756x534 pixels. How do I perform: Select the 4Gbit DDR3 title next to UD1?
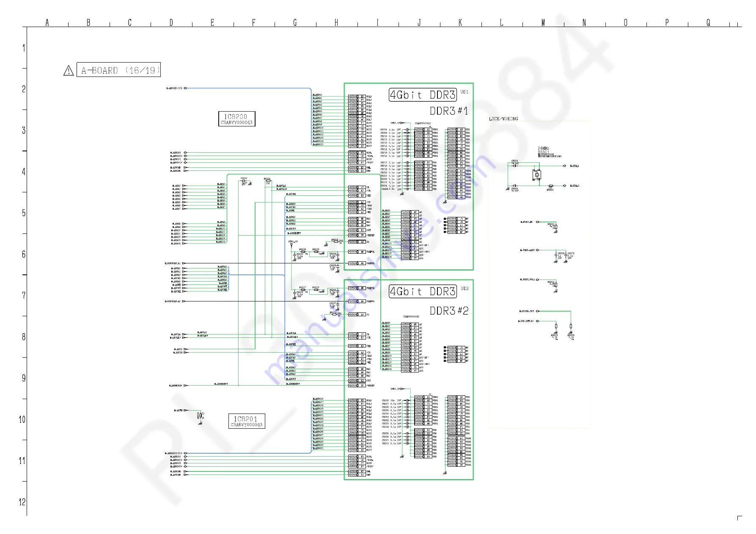tap(423, 95)
